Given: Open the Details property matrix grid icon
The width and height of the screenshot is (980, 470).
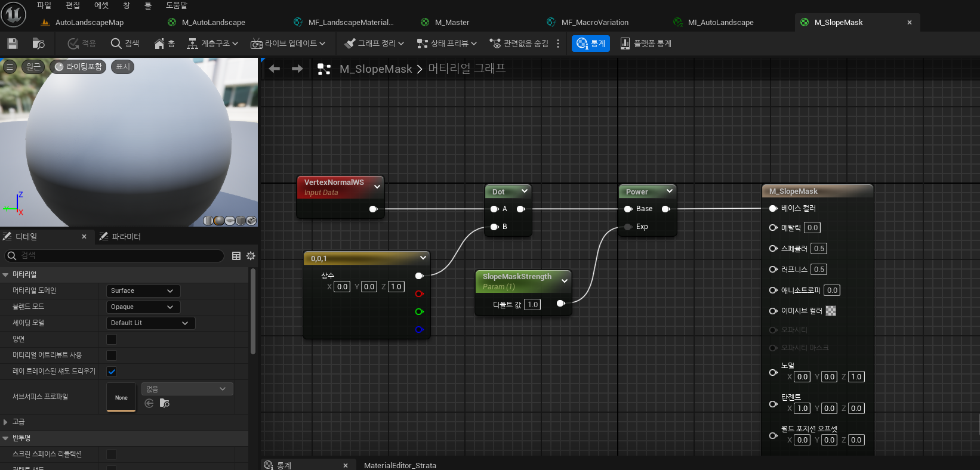Looking at the screenshot, I should pyautogui.click(x=236, y=256).
